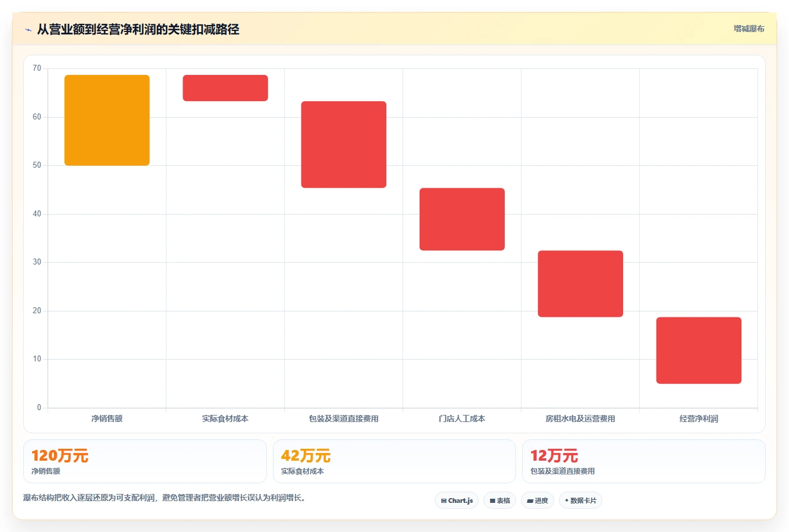Screen dimensions: 789x532
Task: Open the 120万元 净销售额 data card
Action: (144, 461)
